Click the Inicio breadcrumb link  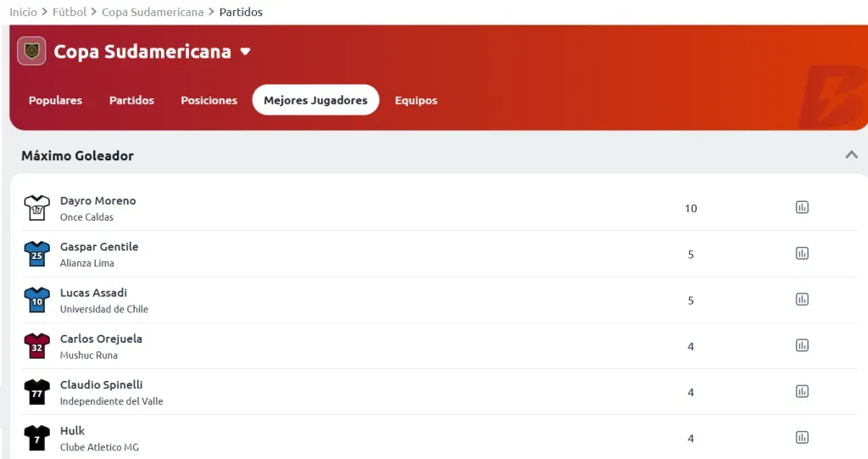click(23, 12)
